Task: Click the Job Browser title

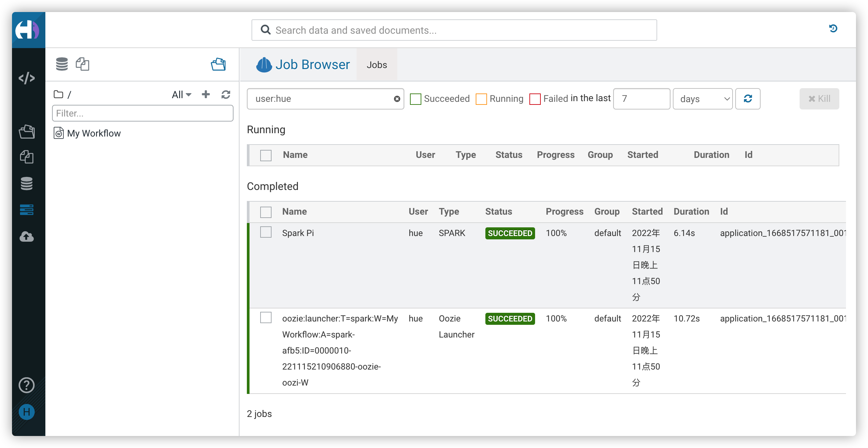Action: 312,64
